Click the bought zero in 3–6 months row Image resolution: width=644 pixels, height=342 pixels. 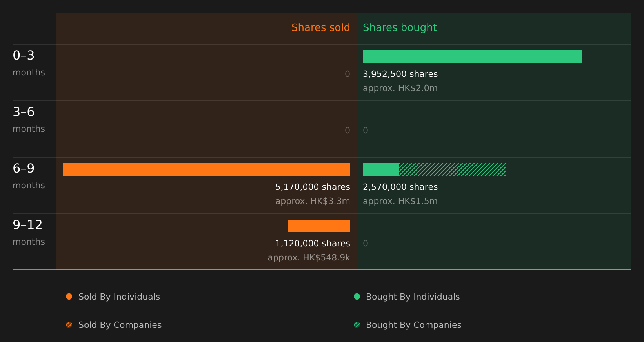point(366,131)
